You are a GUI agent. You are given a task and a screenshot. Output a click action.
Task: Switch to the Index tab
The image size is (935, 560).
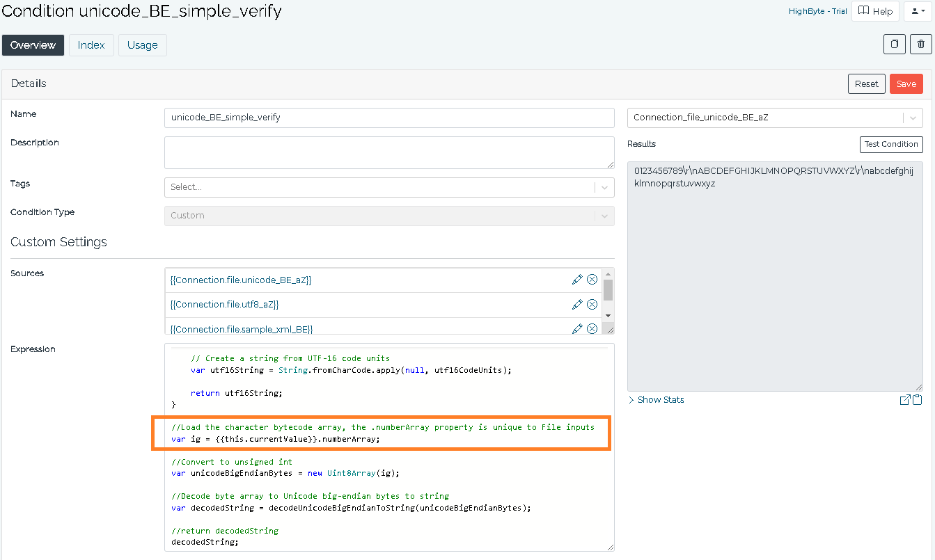(91, 45)
